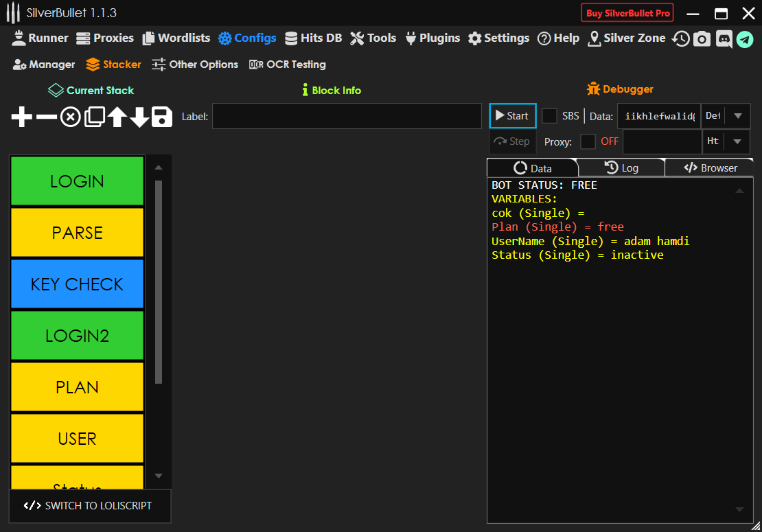This screenshot has width=762, height=532.
Task: Select the blue KEY CHECK block
Action: [x=77, y=284]
